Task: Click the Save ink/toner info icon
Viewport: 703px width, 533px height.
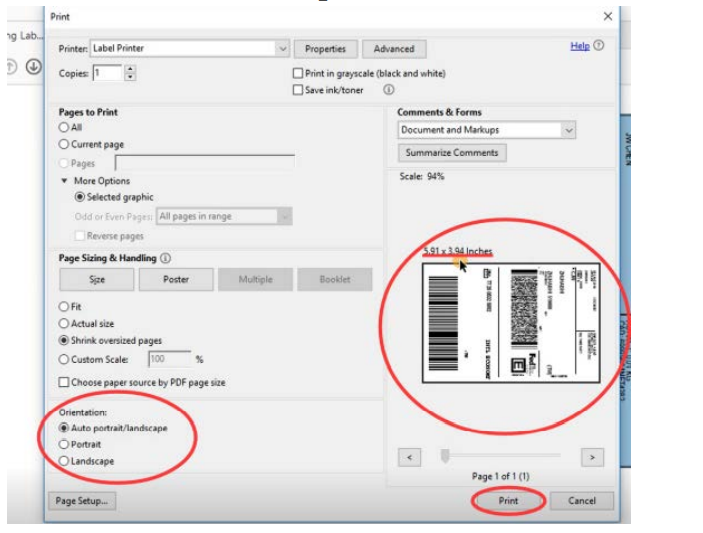Action: point(389,90)
